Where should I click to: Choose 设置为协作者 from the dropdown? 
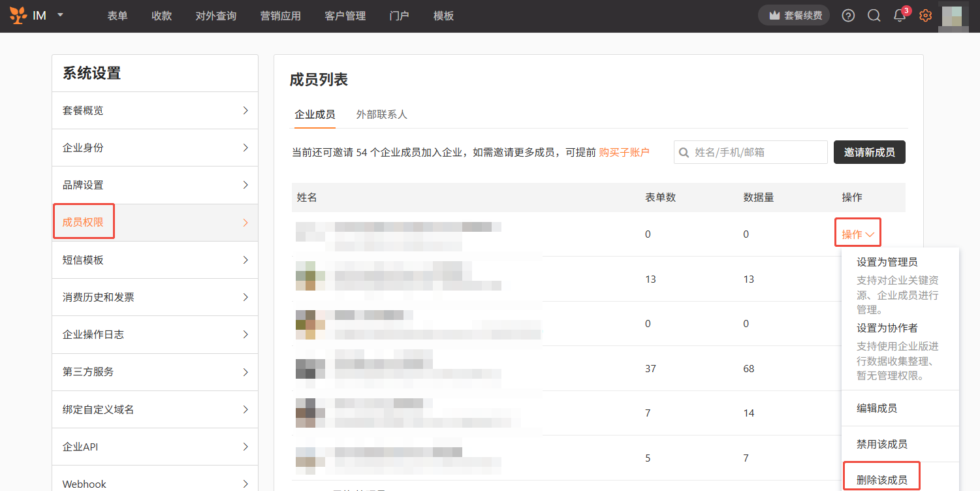(x=887, y=328)
